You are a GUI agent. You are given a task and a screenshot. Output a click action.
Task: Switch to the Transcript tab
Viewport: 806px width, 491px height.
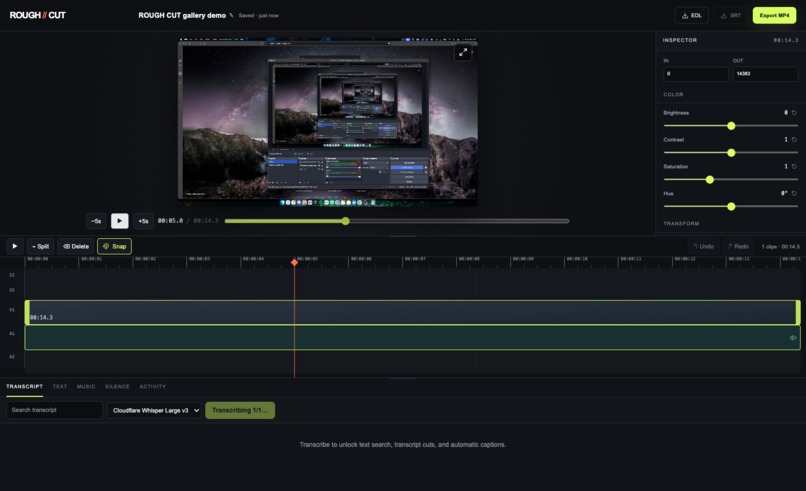[24, 387]
